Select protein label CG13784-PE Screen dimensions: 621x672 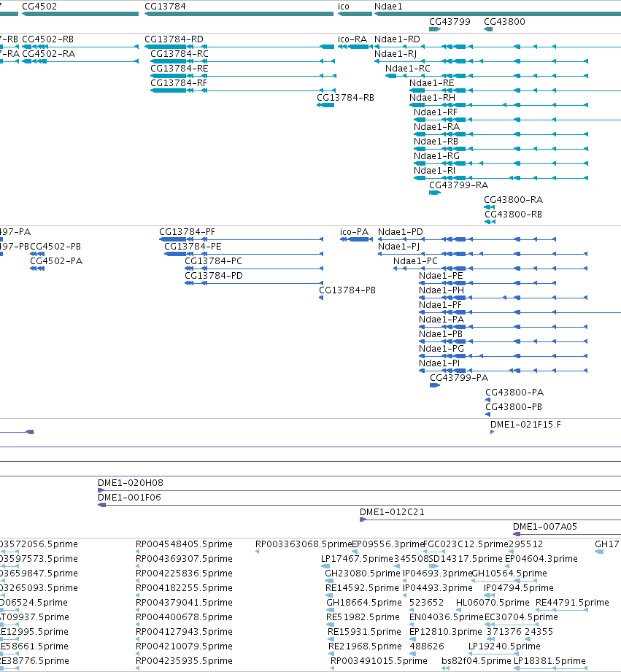click(193, 247)
